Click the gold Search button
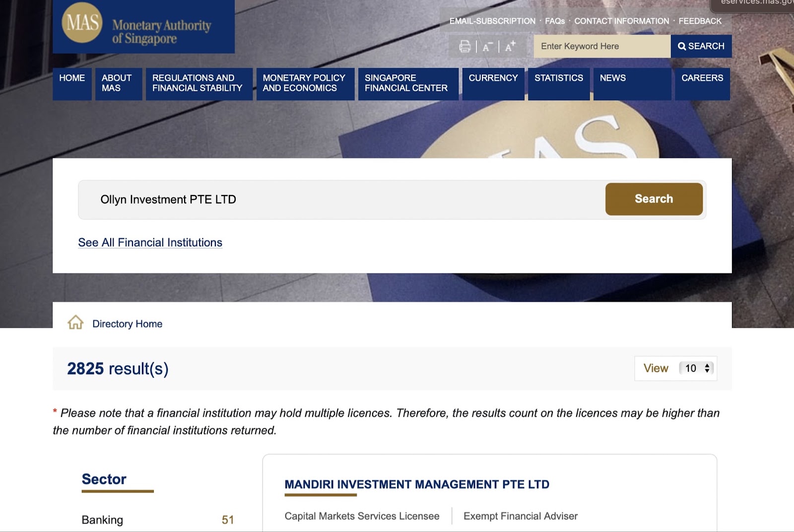This screenshot has width=794, height=532. (x=654, y=199)
